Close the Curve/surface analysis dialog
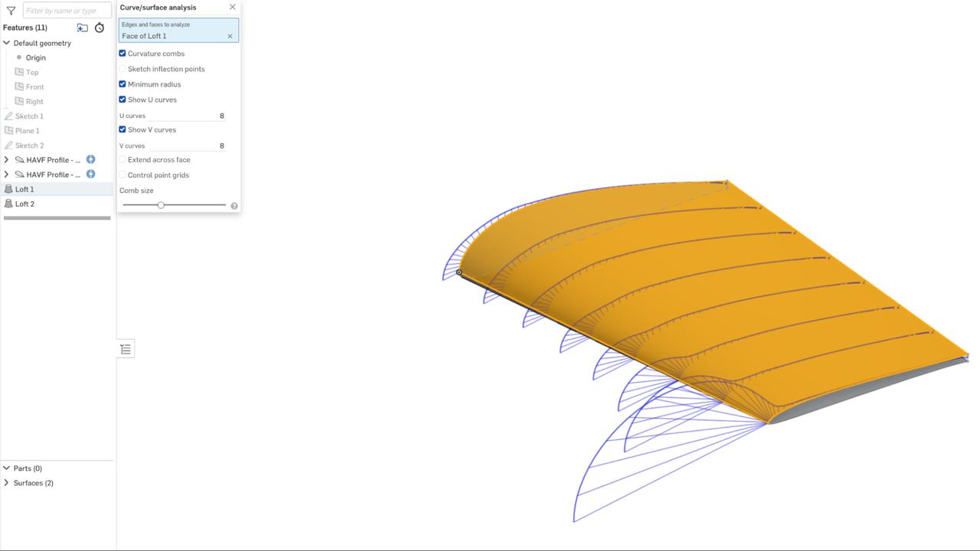Image resolution: width=980 pixels, height=551 pixels. 232,7
